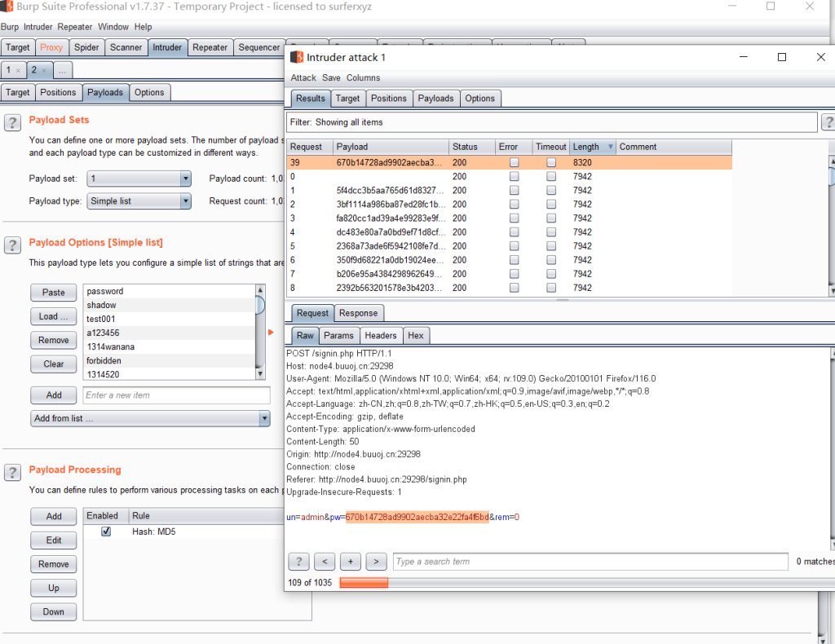835x644 pixels.
Task: Click the Load payload list button
Action: pos(54,316)
